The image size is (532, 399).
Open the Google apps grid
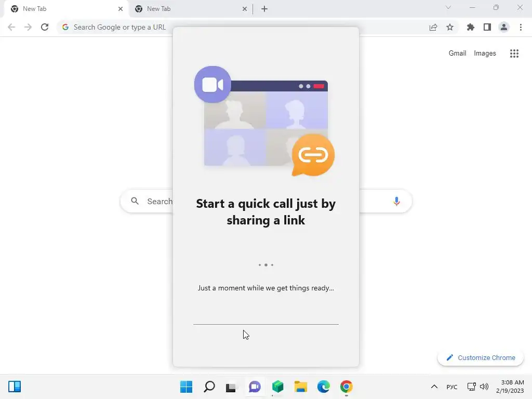click(x=514, y=54)
